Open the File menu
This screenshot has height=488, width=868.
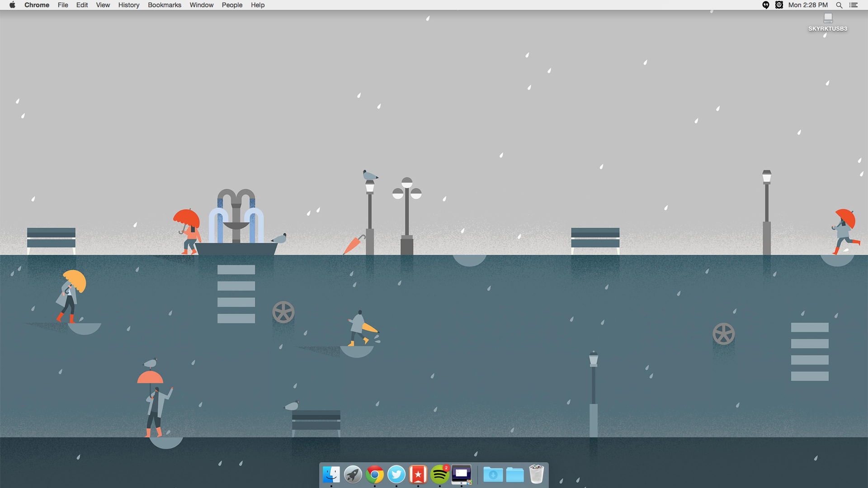[x=63, y=5]
